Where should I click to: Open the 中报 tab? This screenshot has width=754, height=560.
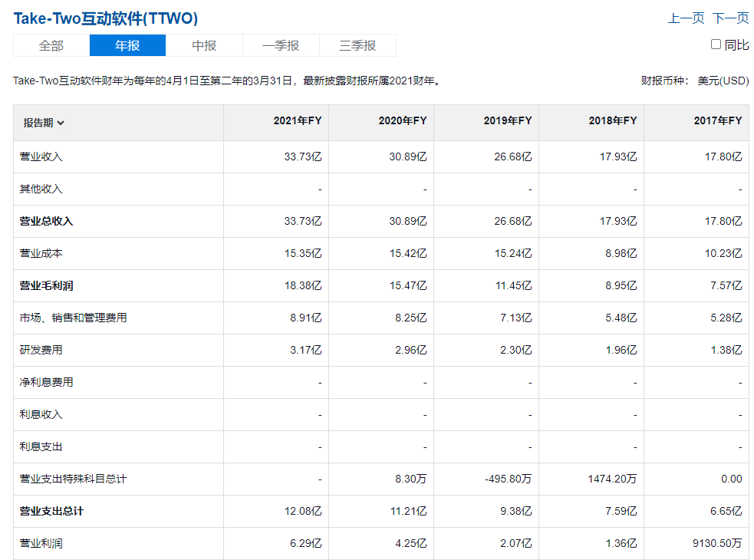click(204, 46)
